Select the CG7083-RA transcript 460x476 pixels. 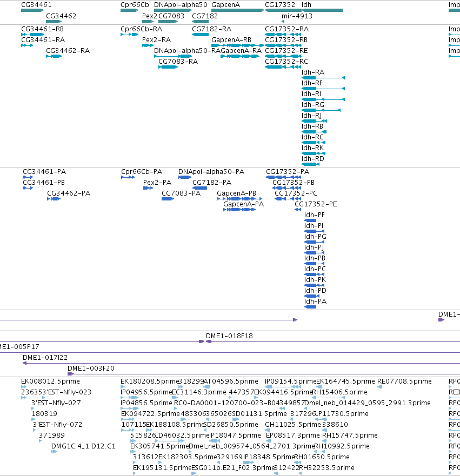[x=168, y=67]
